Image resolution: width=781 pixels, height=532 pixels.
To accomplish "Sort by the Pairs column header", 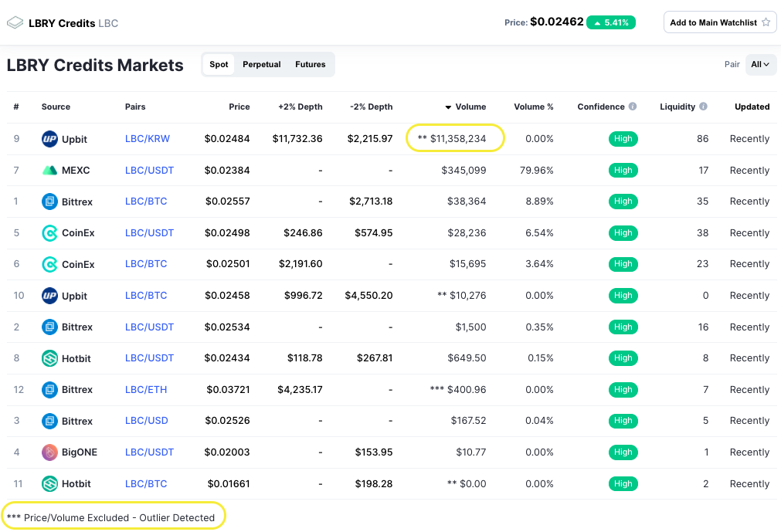I will tap(135, 107).
